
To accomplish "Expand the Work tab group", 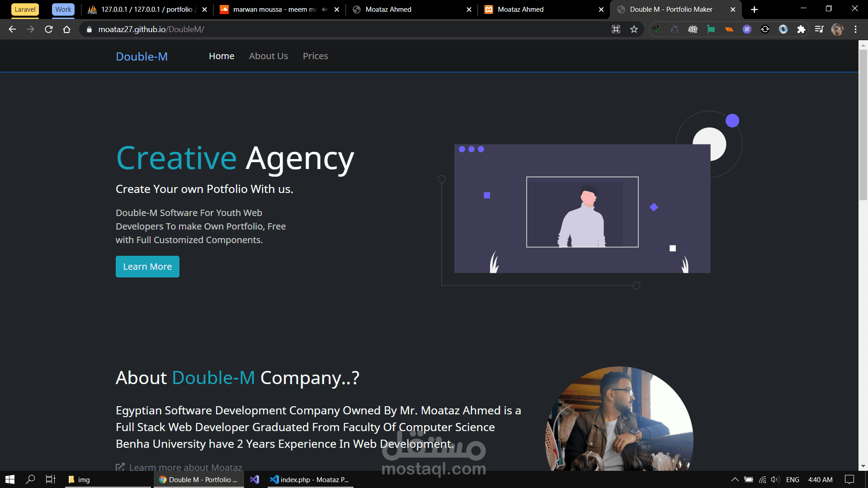I will [x=63, y=9].
